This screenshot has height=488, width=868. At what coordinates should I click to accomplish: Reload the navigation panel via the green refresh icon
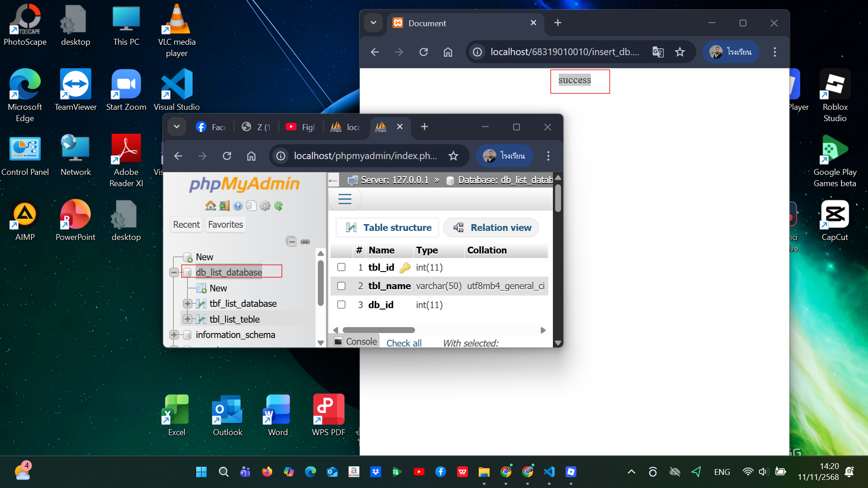(278, 206)
